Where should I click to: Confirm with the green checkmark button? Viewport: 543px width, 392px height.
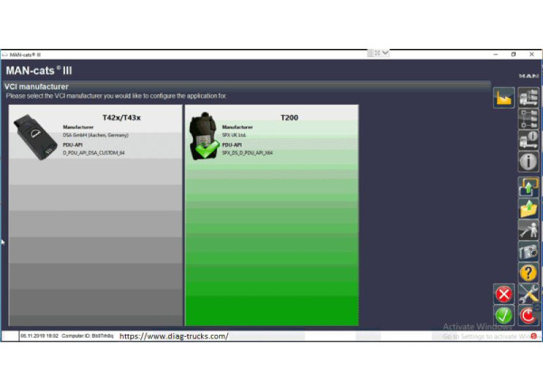(x=504, y=314)
